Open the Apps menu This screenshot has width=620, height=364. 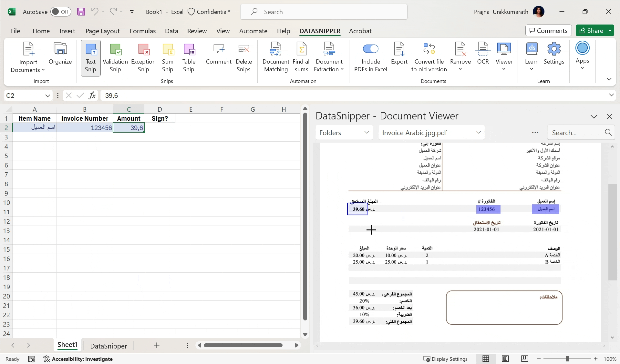pyautogui.click(x=583, y=56)
